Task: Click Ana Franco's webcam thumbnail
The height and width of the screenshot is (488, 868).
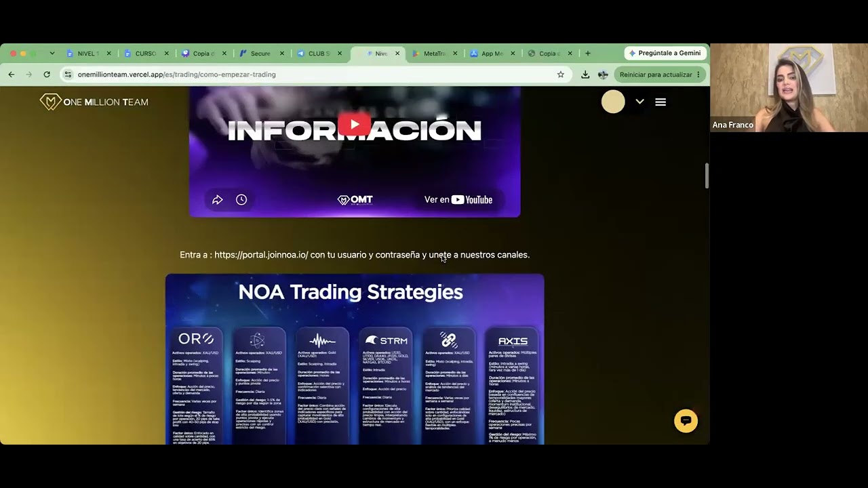Action: [x=789, y=87]
